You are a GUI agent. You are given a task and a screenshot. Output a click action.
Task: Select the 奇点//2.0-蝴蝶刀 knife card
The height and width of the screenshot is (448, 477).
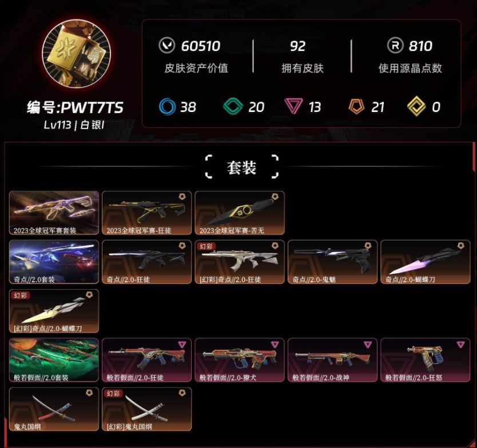[x=426, y=262]
